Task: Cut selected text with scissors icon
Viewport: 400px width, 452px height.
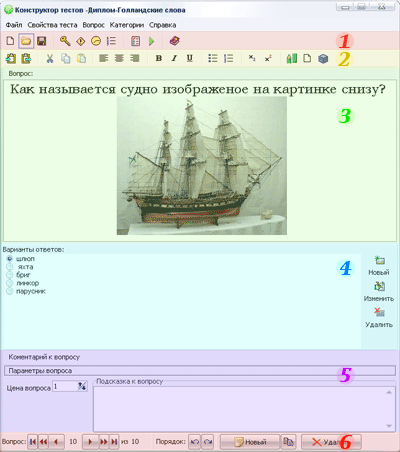Action: click(x=50, y=59)
